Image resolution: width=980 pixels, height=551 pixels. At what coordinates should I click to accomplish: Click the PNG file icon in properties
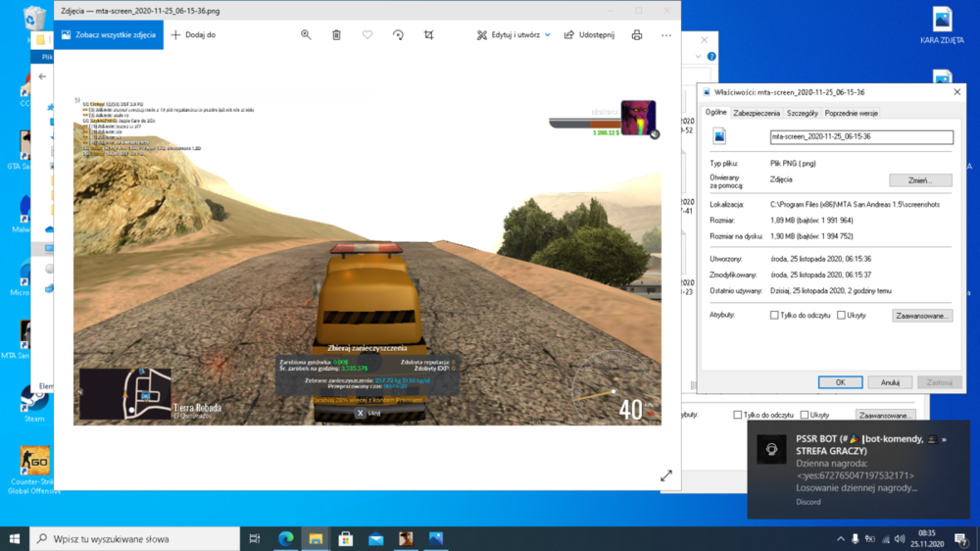pyautogui.click(x=719, y=136)
